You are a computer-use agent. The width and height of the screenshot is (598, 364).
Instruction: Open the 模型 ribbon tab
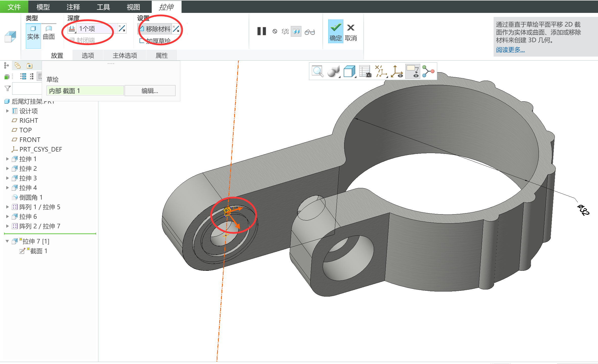[x=43, y=7]
